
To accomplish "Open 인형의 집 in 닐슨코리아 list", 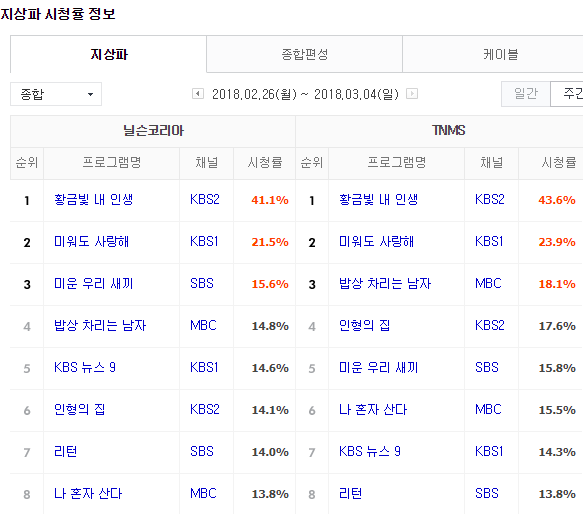I will (x=80, y=410).
